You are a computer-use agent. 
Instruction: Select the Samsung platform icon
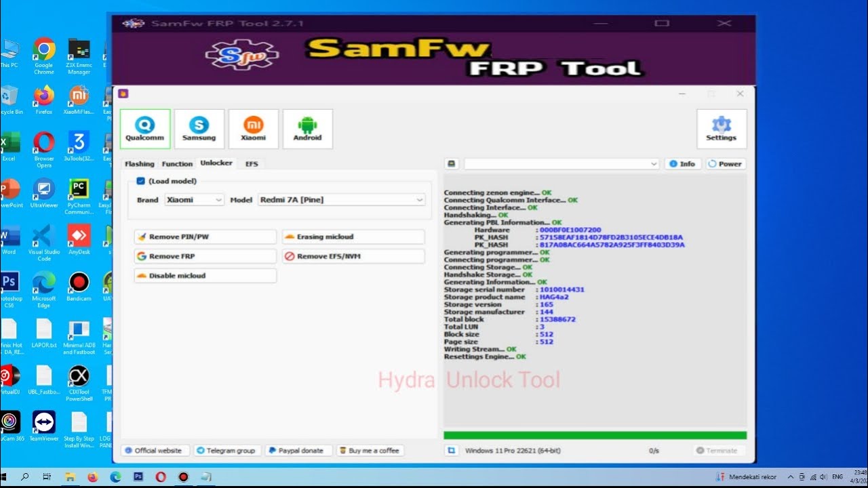(199, 129)
